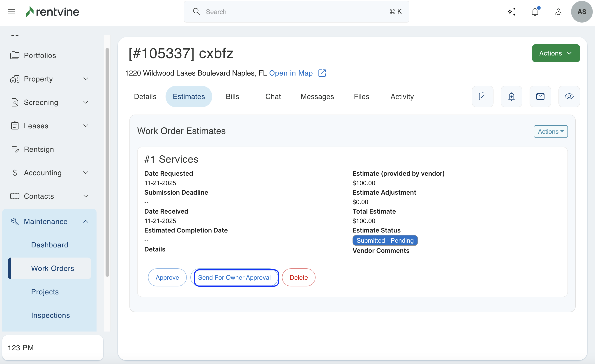Viewport: 595px width, 364px height.
Task: Click the add reminder bell icon
Action: click(512, 97)
